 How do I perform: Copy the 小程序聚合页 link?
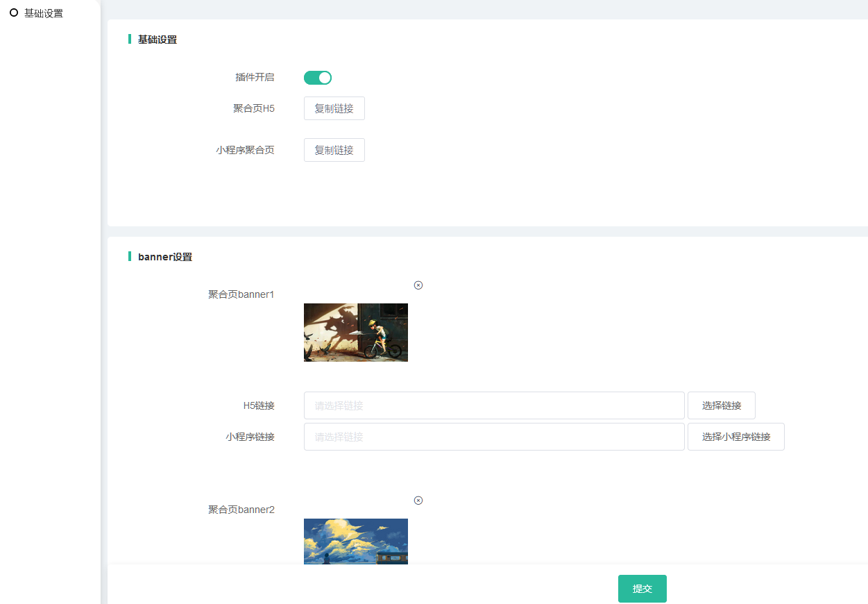(x=334, y=150)
